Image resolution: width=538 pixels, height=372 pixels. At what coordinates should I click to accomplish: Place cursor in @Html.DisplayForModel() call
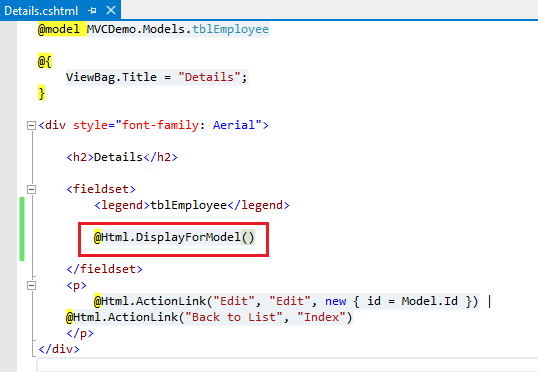tap(174, 237)
